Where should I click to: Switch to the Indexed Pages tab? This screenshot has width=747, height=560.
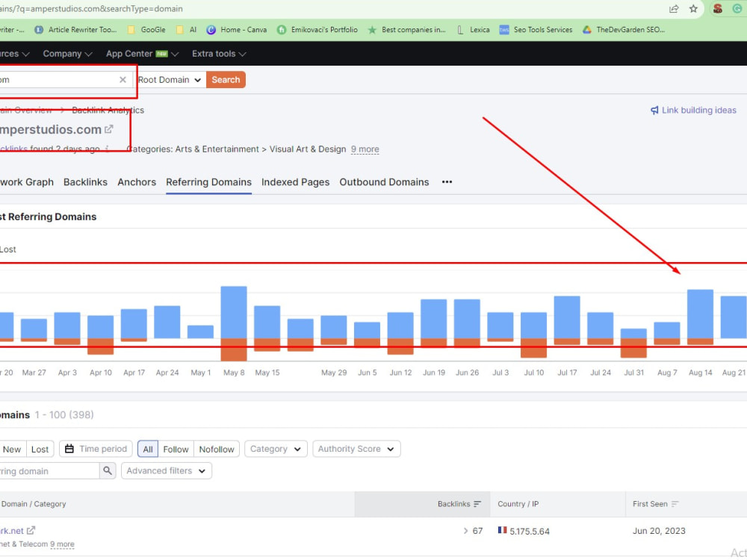point(295,182)
